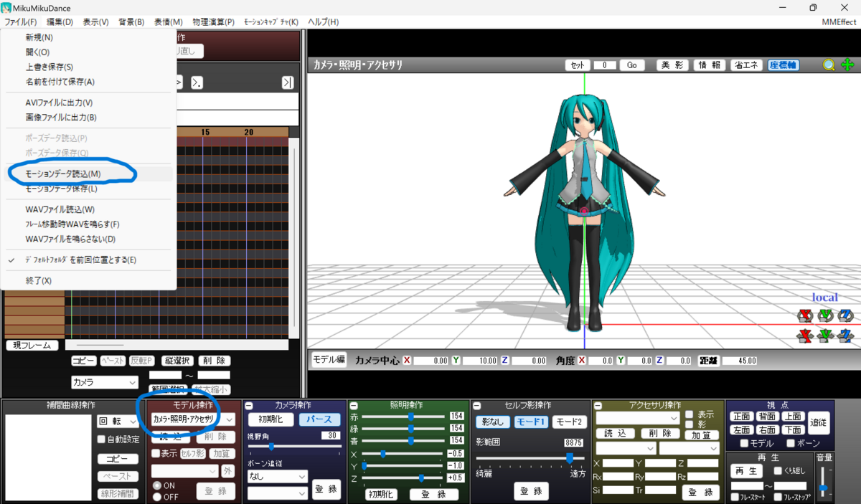Click the パース perspective button
The width and height of the screenshot is (861, 504).
point(320,419)
